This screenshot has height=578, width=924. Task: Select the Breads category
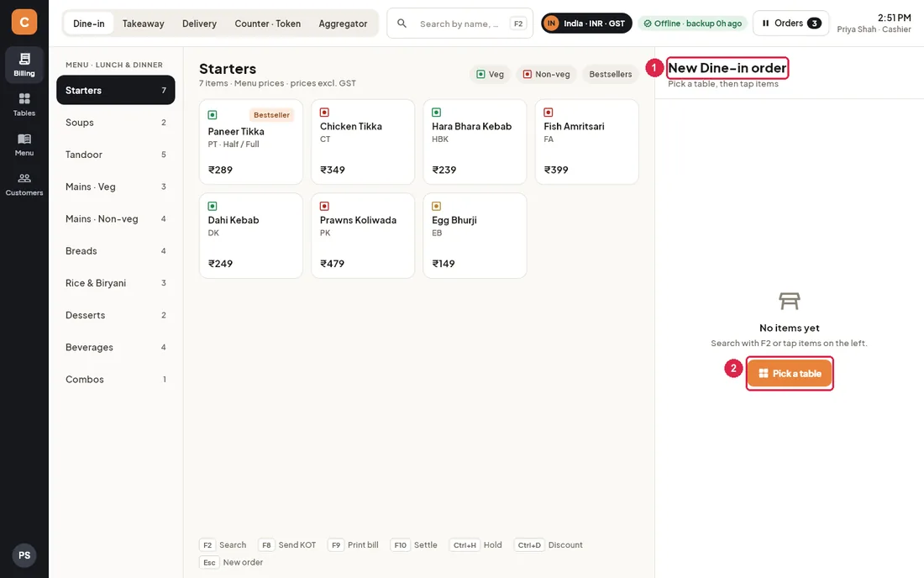(116, 251)
